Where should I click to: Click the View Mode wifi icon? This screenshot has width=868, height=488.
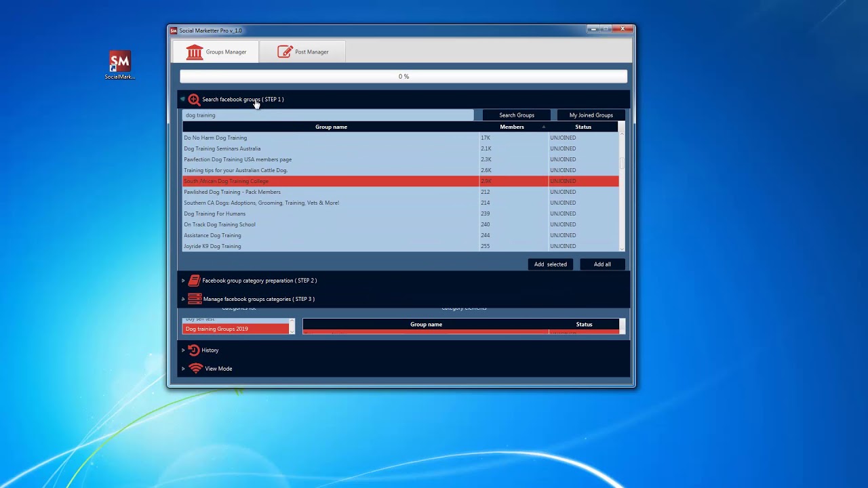(x=195, y=369)
